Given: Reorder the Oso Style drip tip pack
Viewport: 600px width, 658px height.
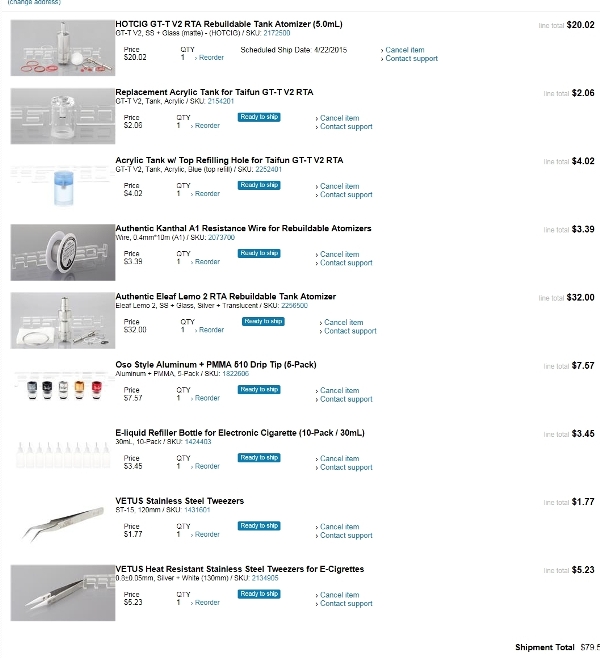Looking at the screenshot, I should pos(207,398).
